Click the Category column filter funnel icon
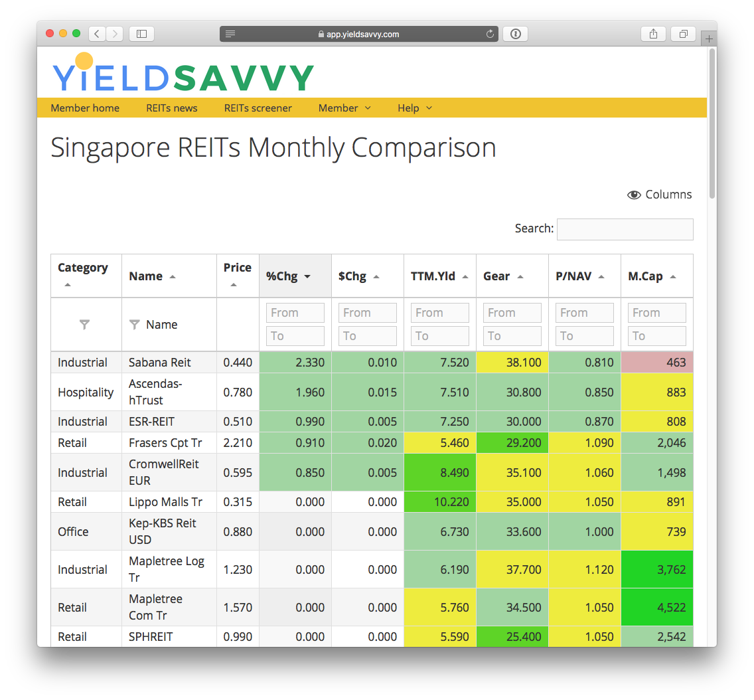This screenshot has width=754, height=700. (84, 325)
